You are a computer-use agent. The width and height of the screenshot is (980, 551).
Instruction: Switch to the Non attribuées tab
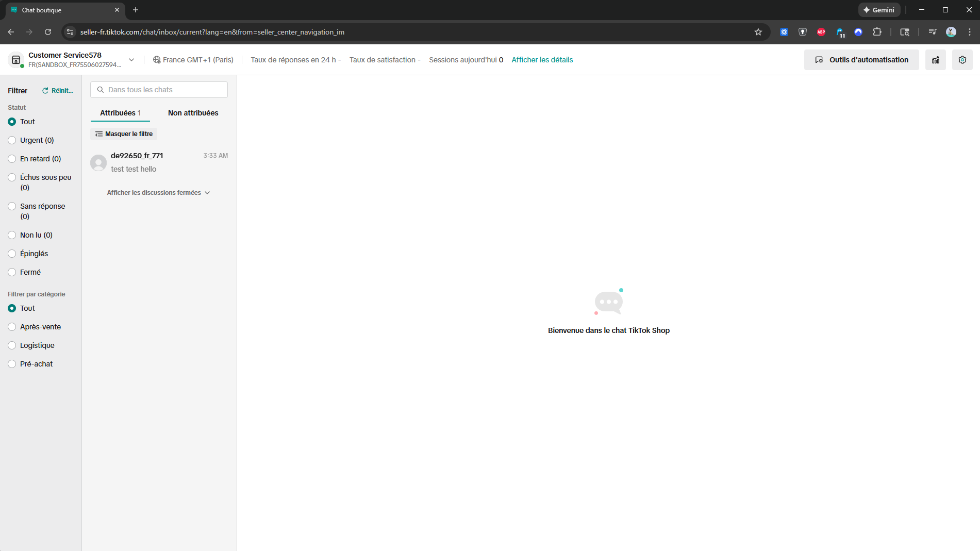(193, 113)
